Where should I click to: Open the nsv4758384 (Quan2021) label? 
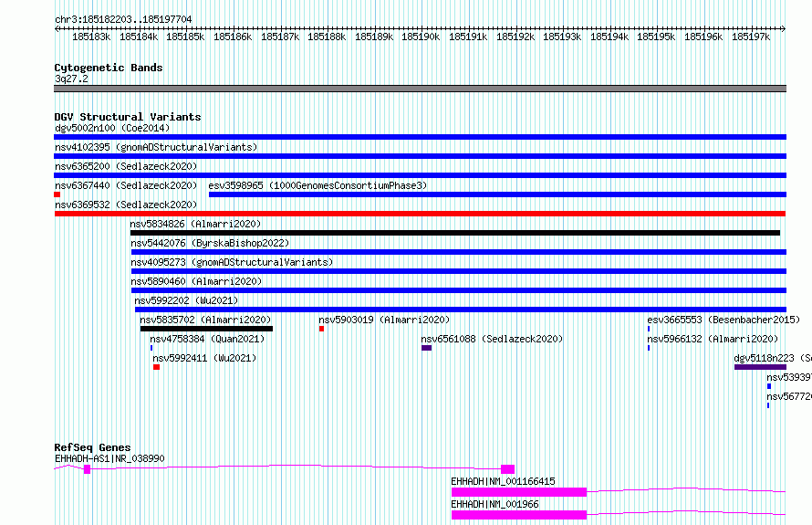coord(207,339)
